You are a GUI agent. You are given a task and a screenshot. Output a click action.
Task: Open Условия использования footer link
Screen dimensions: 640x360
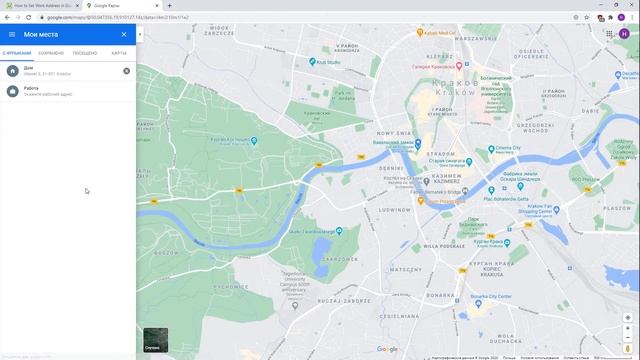pyautogui.click(x=539, y=358)
